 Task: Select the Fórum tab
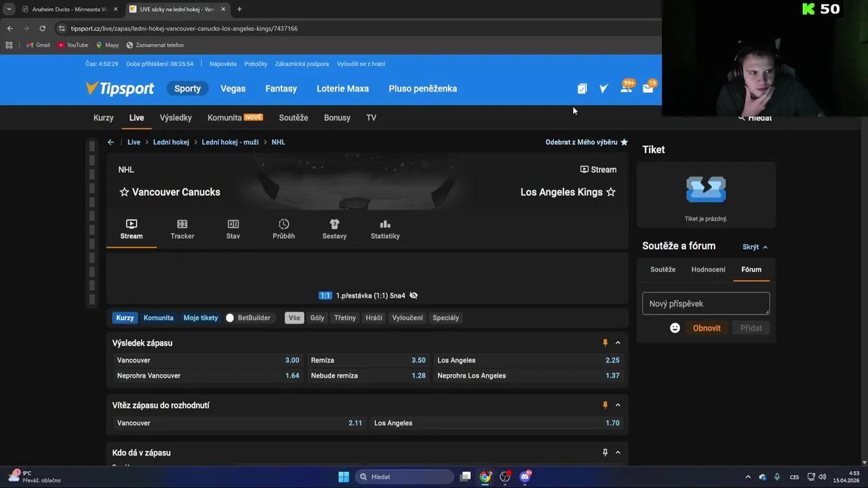click(x=751, y=270)
